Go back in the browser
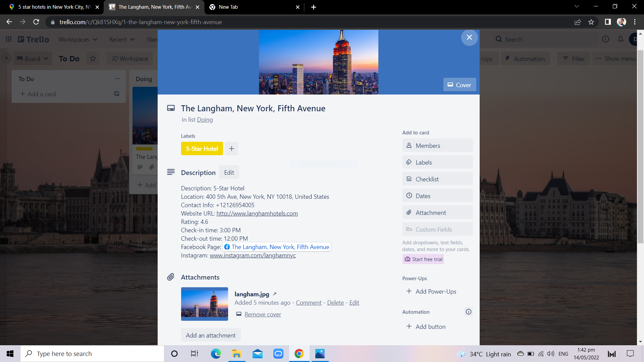Image resolution: width=644 pixels, height=362 pixels. click(x=9, y=22)
